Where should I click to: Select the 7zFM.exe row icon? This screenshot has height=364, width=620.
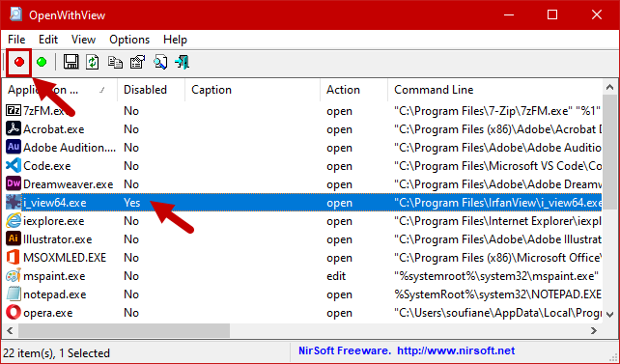point(14,111)
